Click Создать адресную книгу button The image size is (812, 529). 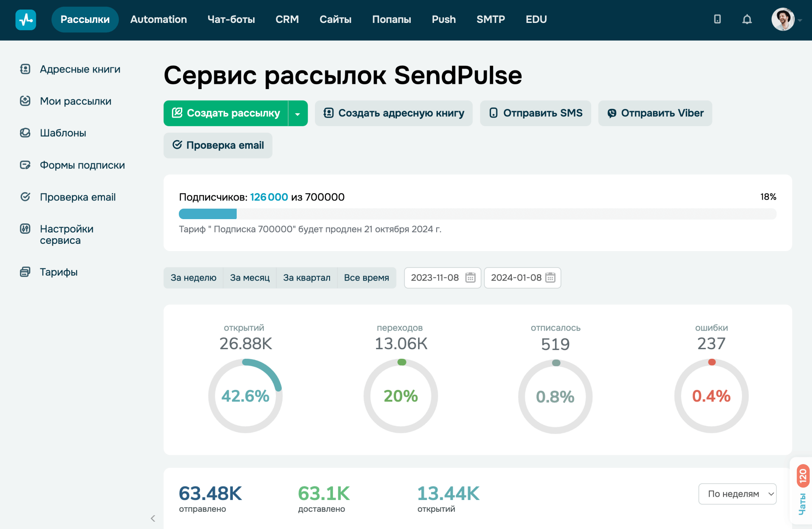coord(394,114)
